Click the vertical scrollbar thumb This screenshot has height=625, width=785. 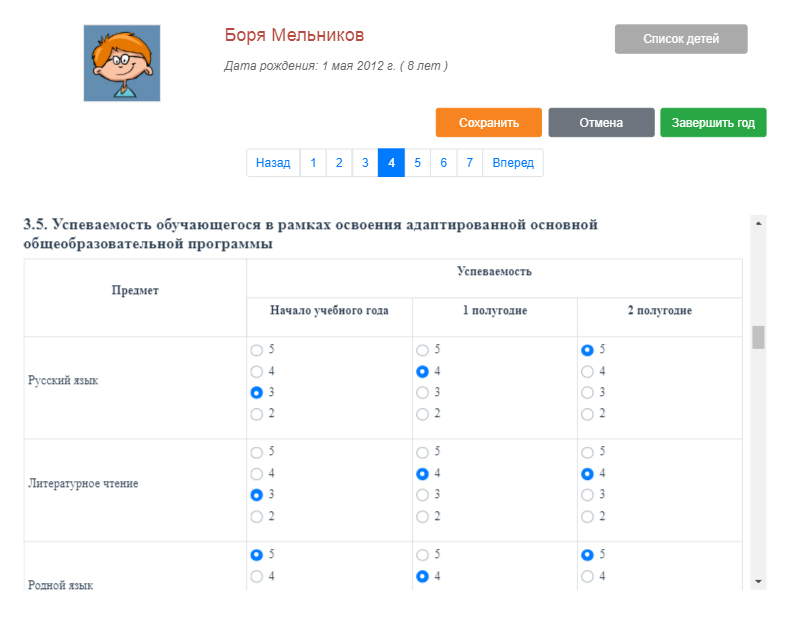click(x=758, y=337)
